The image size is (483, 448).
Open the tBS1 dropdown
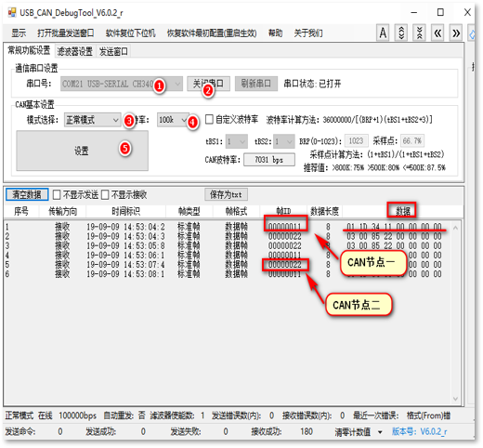(237, 141)
